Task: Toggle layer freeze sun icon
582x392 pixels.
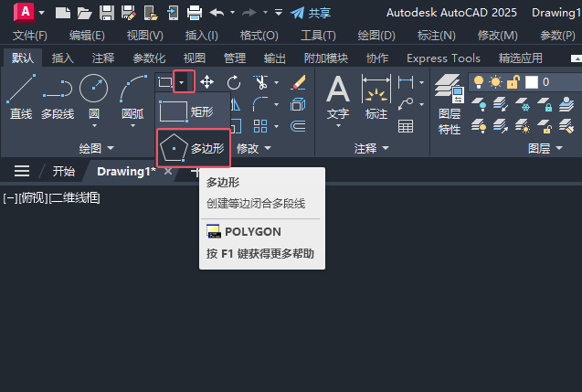Action: pyautogui.click(x=495, y=82)
